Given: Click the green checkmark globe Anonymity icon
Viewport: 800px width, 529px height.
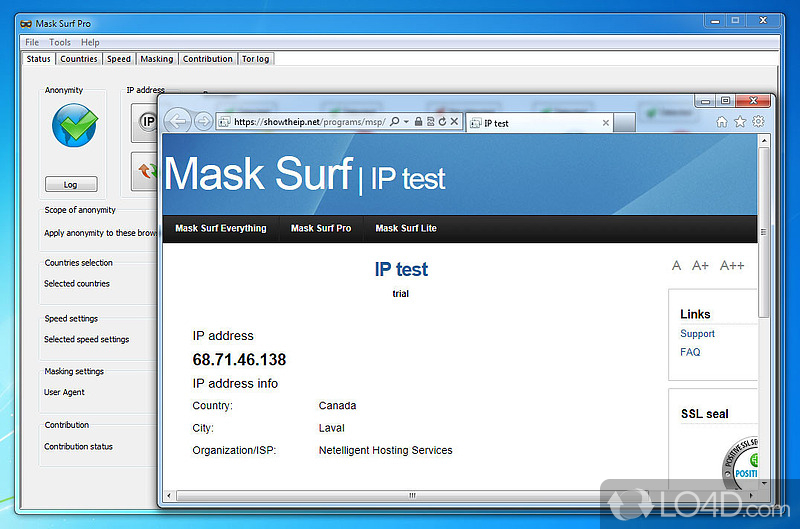Looking at the screenshot, I should click(x=74, y=125).
